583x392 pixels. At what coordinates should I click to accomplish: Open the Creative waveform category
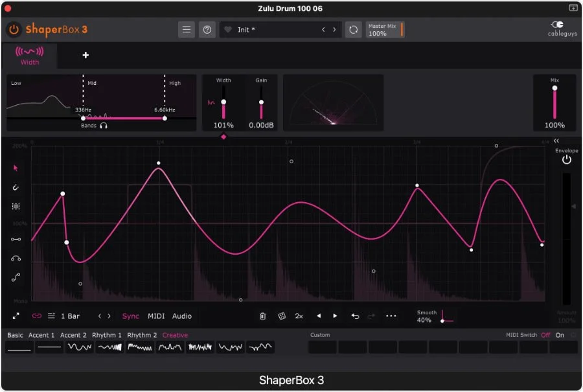175,335
